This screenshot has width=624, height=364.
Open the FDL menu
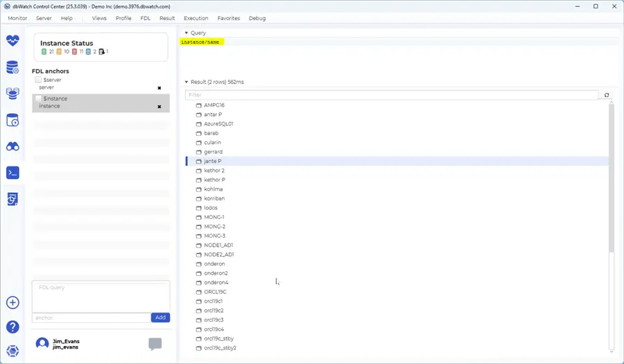click(146, 18)
